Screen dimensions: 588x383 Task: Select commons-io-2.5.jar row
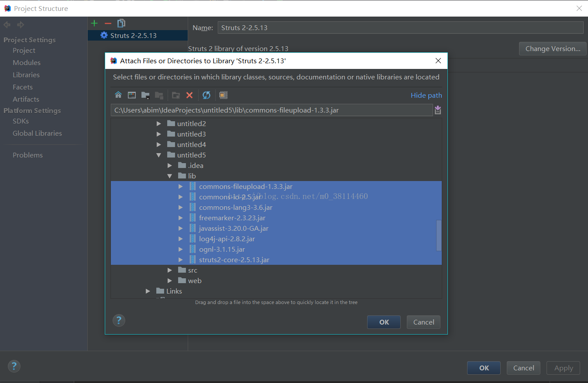(276, 197)
